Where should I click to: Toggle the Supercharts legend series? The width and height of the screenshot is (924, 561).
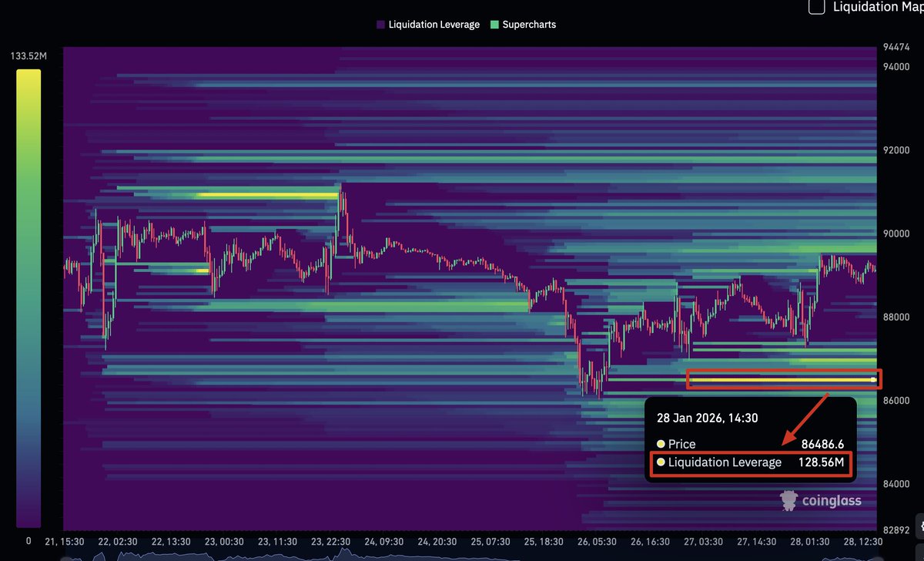522,25
